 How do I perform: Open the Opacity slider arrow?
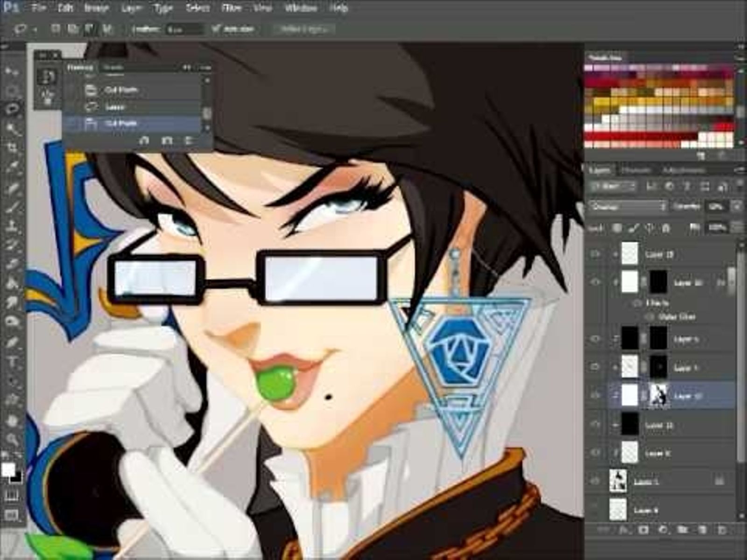[x=737, y=206]
